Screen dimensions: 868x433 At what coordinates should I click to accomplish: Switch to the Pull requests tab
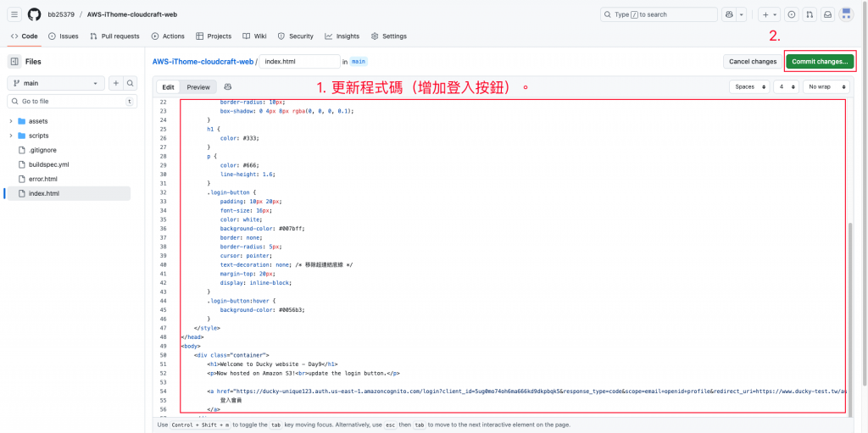(115, 36)
